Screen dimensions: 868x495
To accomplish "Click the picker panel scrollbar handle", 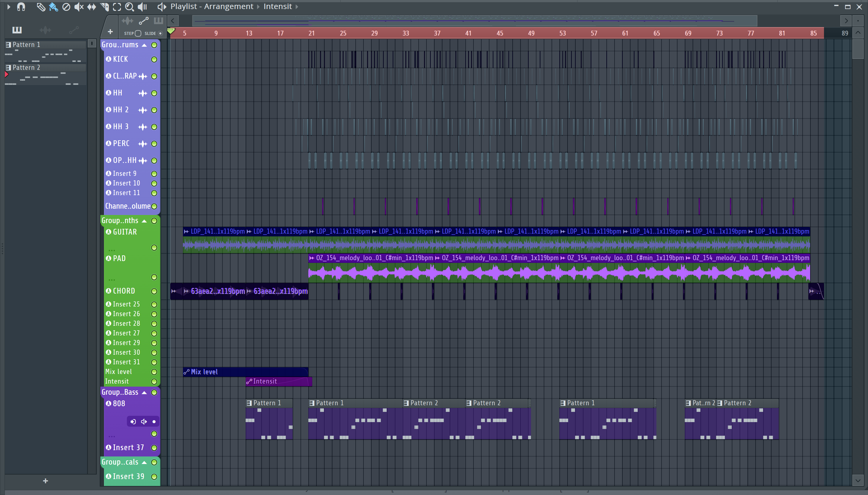I will 92,44.
